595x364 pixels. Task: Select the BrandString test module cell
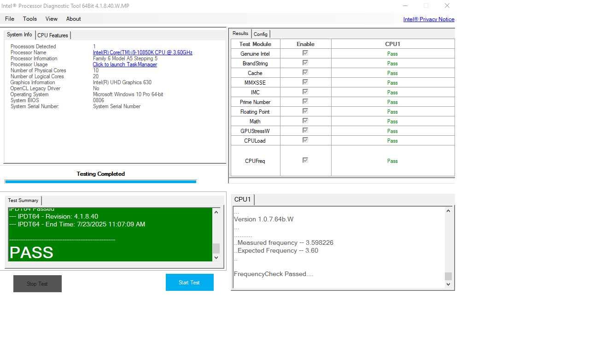[x=255, y=64]
